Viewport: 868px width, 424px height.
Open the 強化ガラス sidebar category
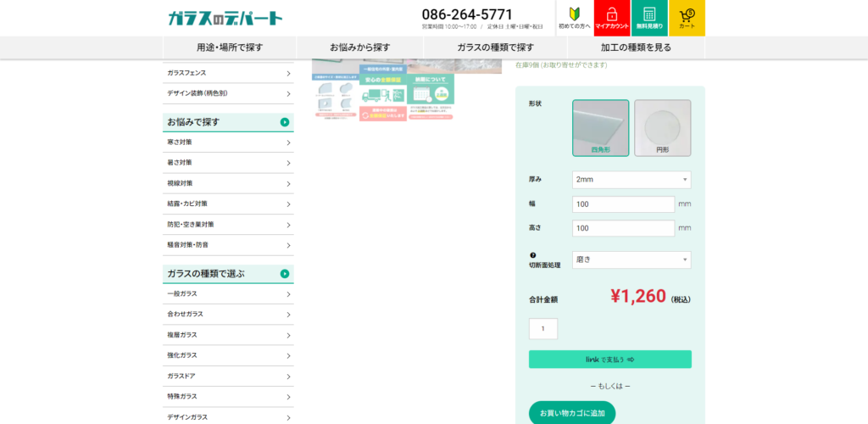pos(228,355)
